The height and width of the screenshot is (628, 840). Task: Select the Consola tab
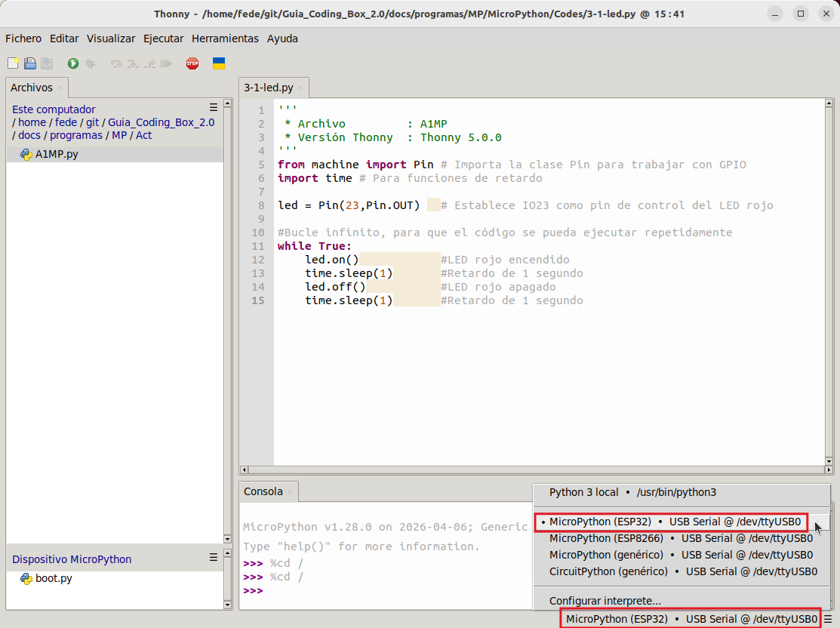263,492
